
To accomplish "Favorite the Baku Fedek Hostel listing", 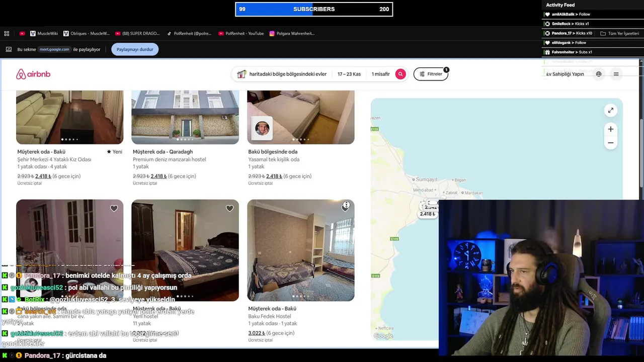I will (346, 208).
